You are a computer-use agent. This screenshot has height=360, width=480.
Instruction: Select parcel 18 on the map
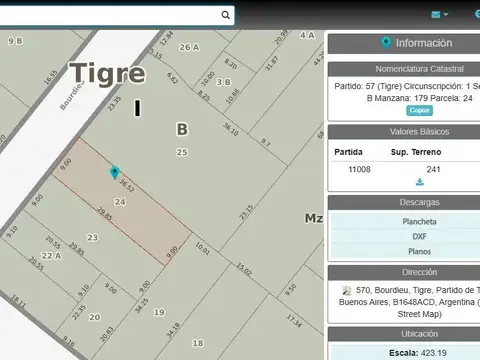click(198, 343)
